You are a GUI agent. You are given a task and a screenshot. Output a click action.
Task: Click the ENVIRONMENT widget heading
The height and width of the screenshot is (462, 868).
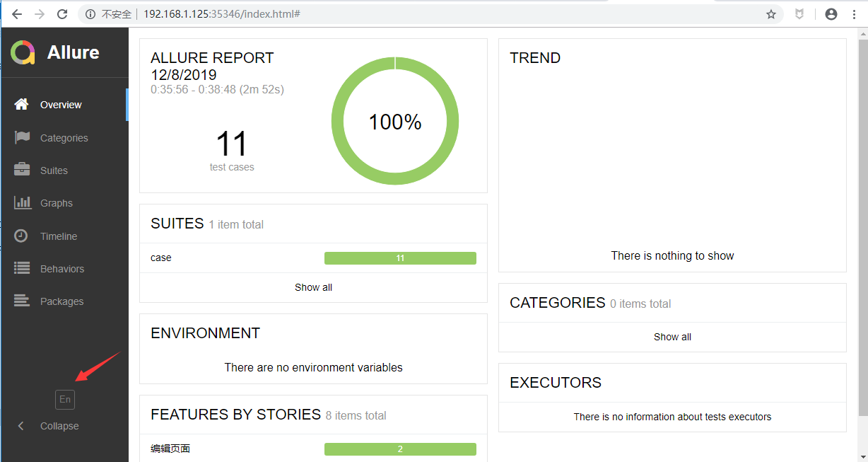[206, 333]
